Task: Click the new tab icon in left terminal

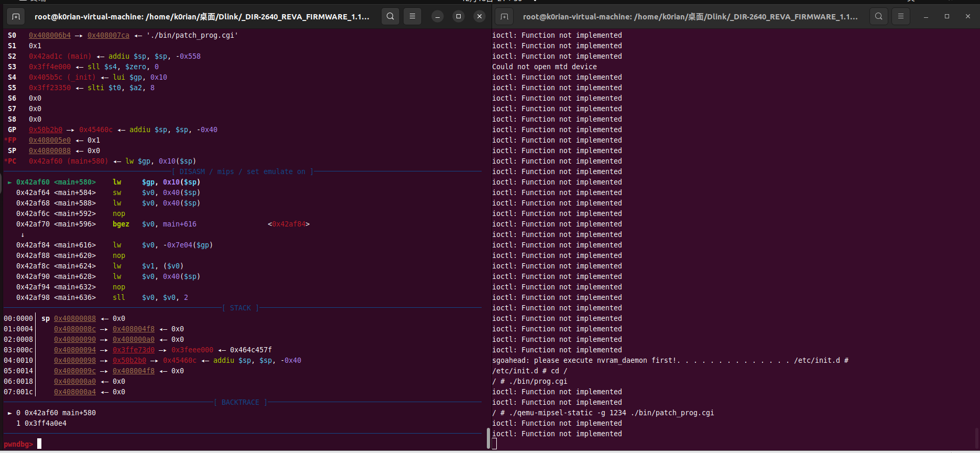Action: pyautogui.click(x=16, y=17)
